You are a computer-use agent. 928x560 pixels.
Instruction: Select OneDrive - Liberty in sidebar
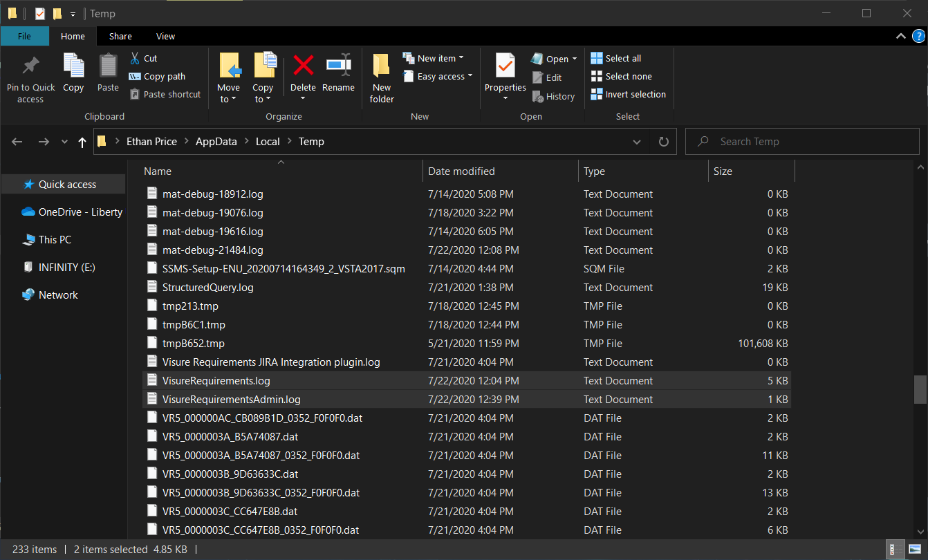(x=72, y=212)
